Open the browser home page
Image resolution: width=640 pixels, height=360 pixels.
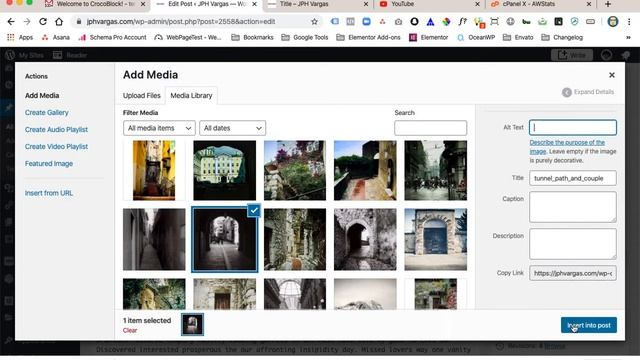click(59, 22)
